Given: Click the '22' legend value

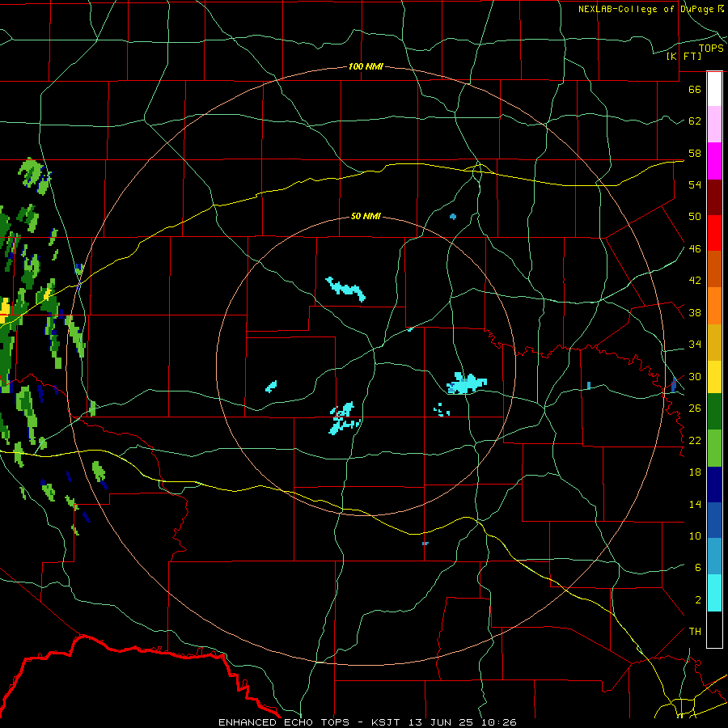Looking at the screenshot, I should [695, 441].
